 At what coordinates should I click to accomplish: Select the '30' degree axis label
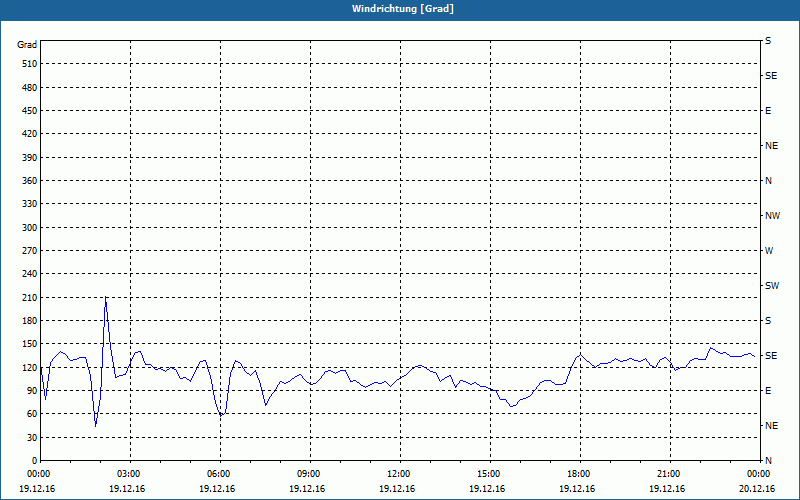coord(32,438)
